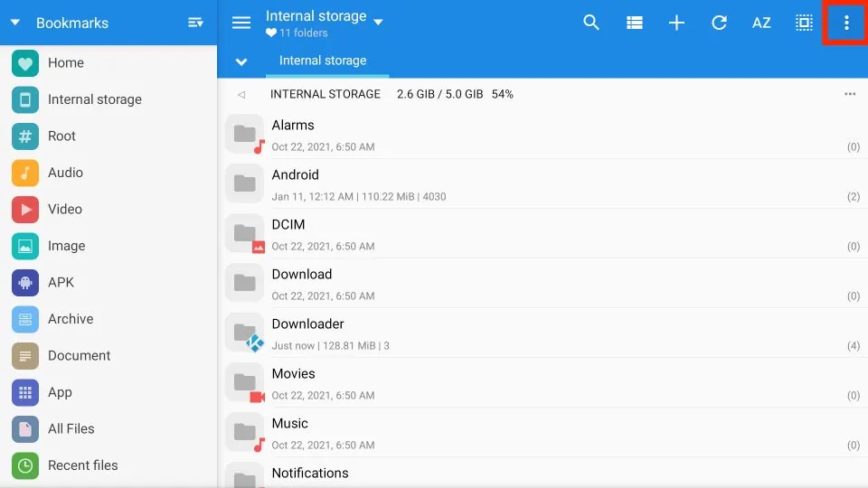The width and height of the screenshot is (868, 488).
Task: Activate the select-all dashed square icon
Action: click(x=804, y=23)
